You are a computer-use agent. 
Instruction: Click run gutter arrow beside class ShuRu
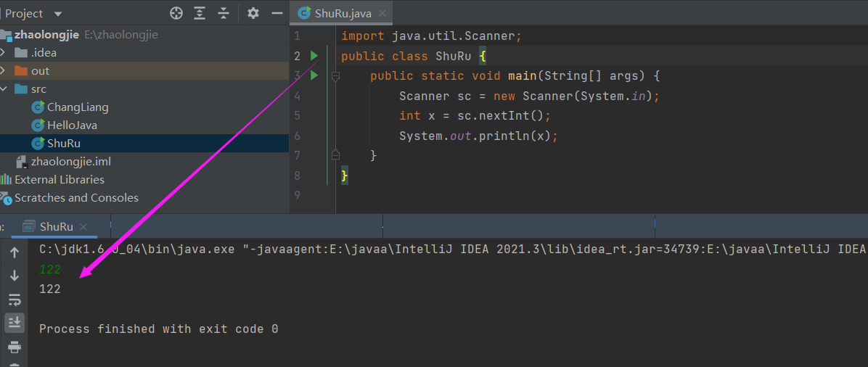[x=314, y=55]
